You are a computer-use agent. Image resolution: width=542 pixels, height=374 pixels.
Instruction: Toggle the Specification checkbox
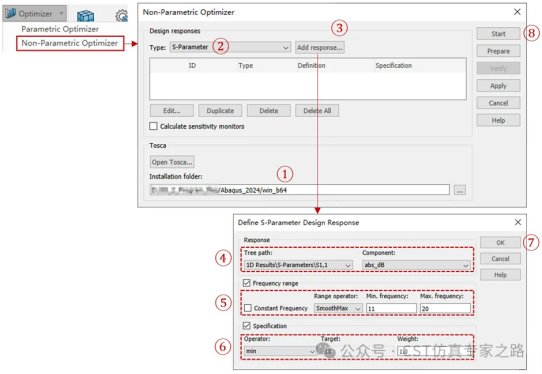pos(246,326)
